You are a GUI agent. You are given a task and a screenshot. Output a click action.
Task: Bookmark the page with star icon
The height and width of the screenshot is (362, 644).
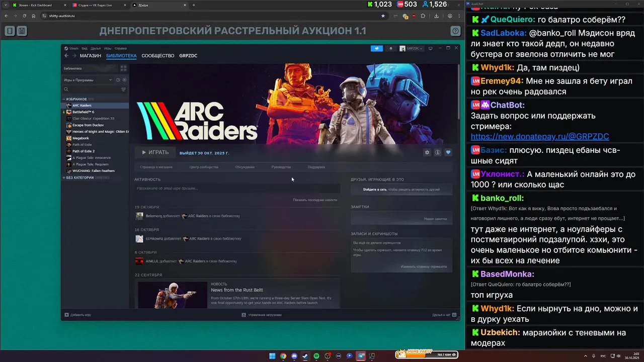[383, 16]
